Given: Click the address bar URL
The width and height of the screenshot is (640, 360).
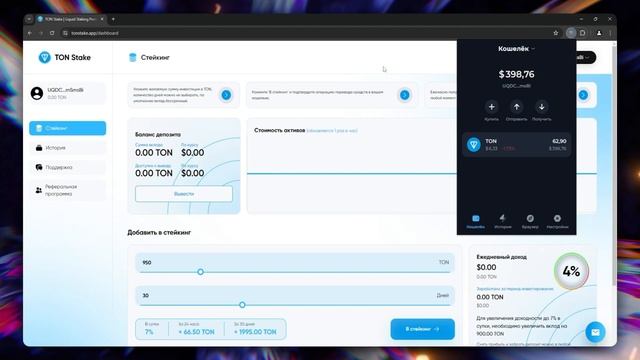Looking at the screenshot, I should (x=95, y=33).
